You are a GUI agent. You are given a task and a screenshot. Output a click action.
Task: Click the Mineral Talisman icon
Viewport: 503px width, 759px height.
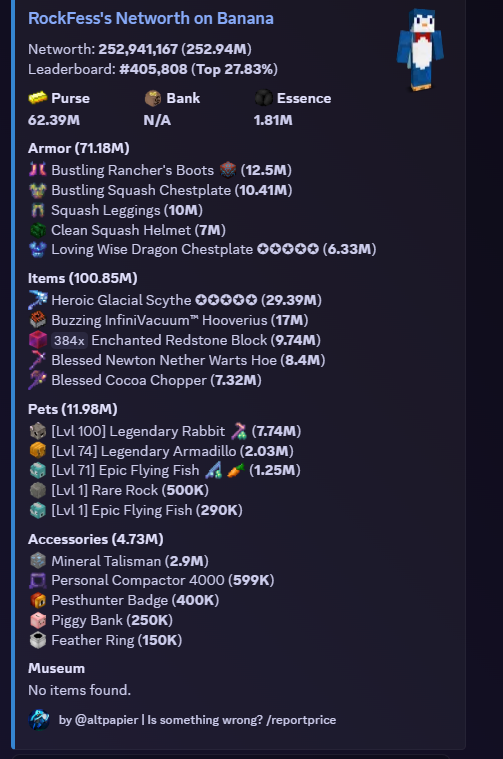[38, 561]
